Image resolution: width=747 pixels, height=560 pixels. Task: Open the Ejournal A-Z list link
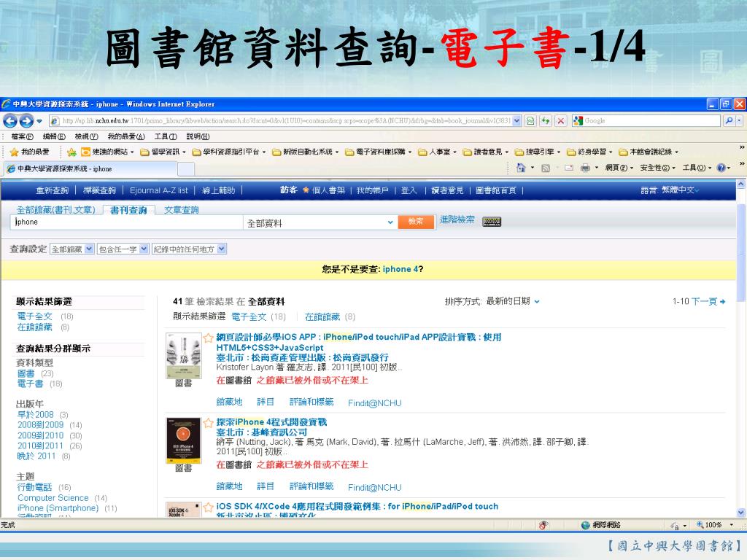[x=158, y=190]
